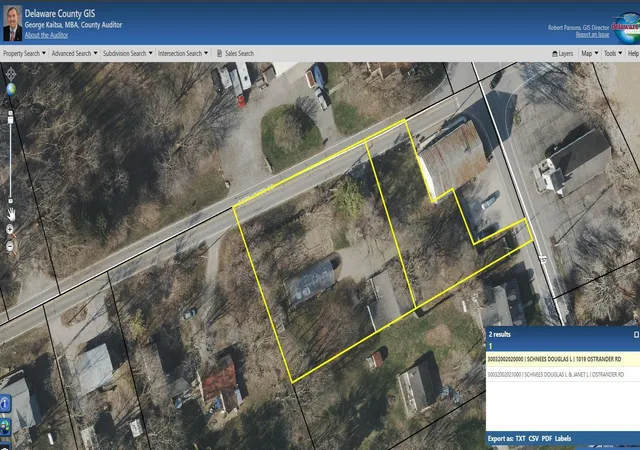Open the Property Search dropdown

(24, 53)
